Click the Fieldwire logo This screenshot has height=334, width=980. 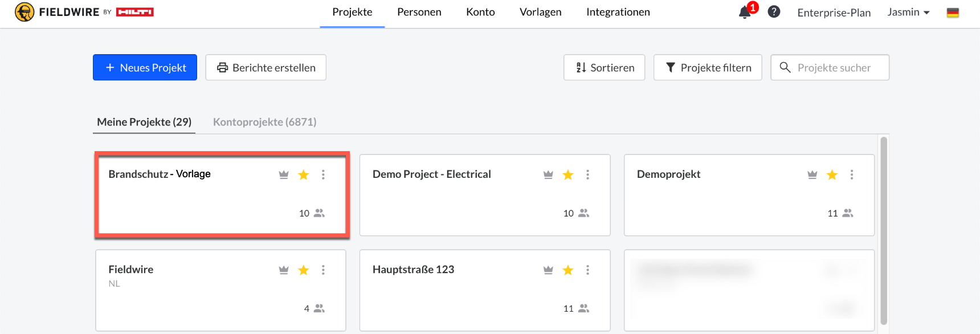coord(84,12)
